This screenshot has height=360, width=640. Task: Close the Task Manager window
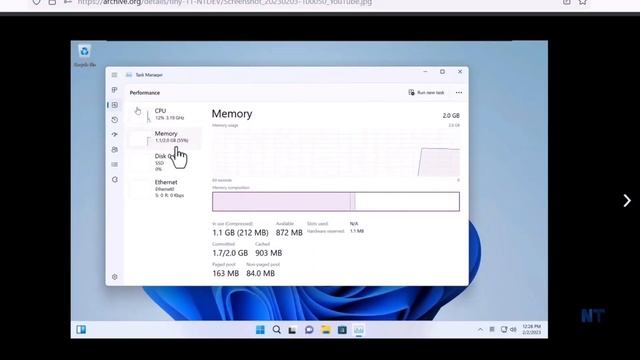(x=460, y=72)
